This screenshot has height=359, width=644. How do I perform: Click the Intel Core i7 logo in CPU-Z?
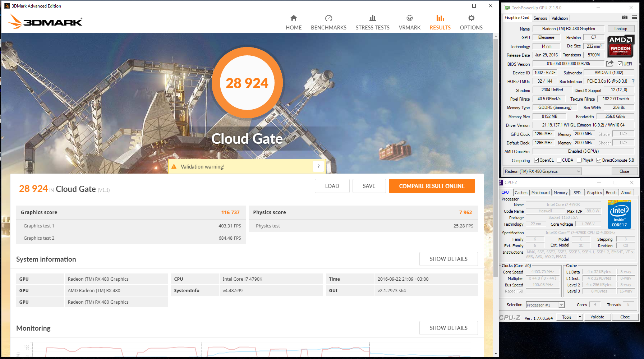click(619, 215)
